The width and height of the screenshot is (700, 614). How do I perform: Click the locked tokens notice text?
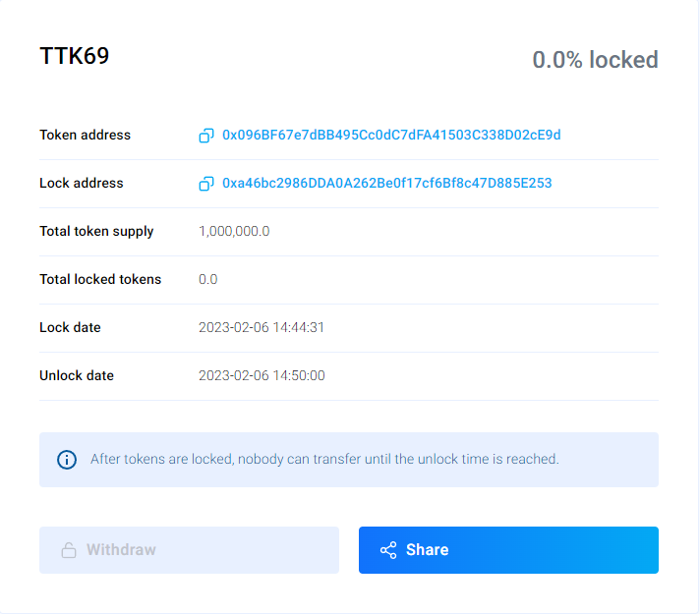[324, 459]
